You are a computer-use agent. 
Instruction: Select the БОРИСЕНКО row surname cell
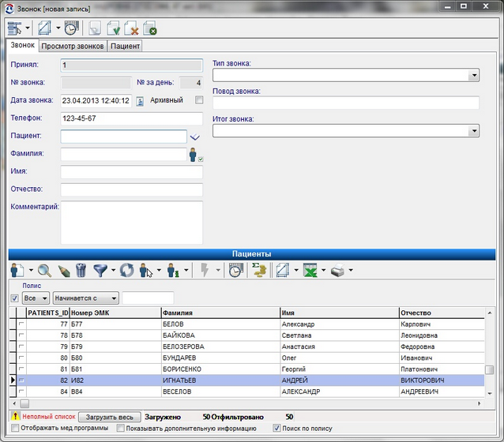click(x=220, y=369)
